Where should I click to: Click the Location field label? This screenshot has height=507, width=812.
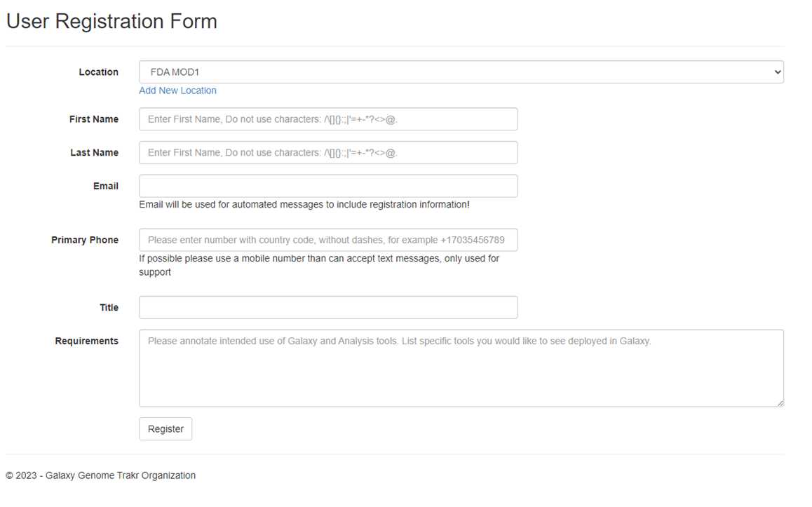[98, 72]
